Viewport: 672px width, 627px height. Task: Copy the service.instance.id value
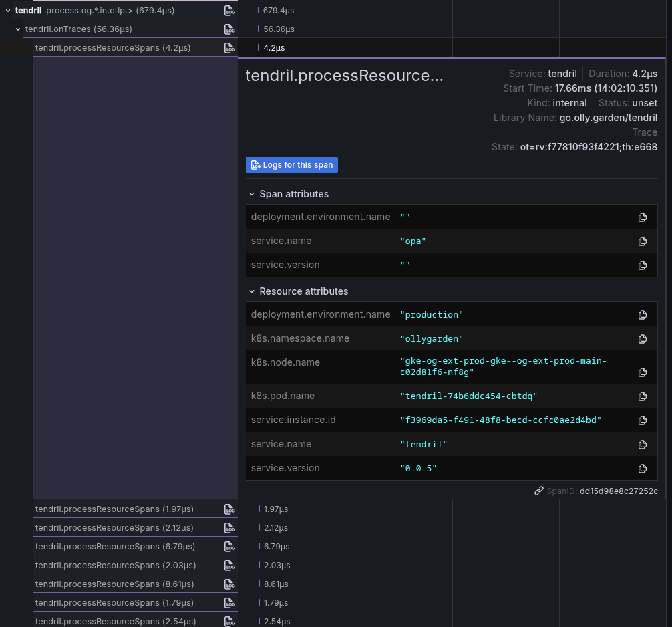[643, 420]
